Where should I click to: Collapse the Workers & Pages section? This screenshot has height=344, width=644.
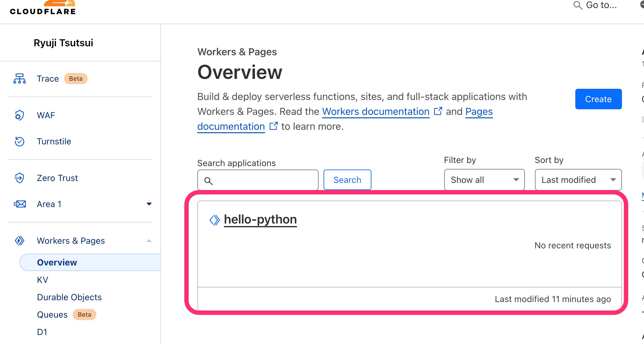[x=149, y=241]
